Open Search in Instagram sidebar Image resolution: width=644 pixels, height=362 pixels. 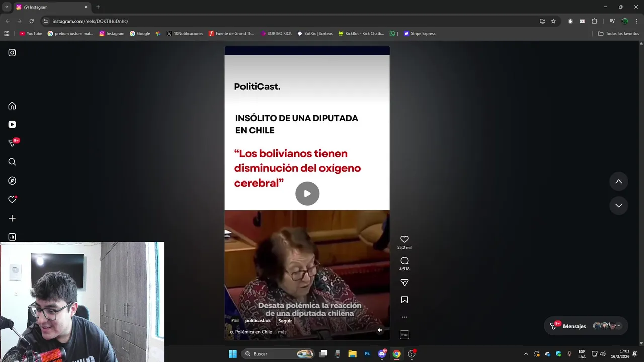coord(12,162)
